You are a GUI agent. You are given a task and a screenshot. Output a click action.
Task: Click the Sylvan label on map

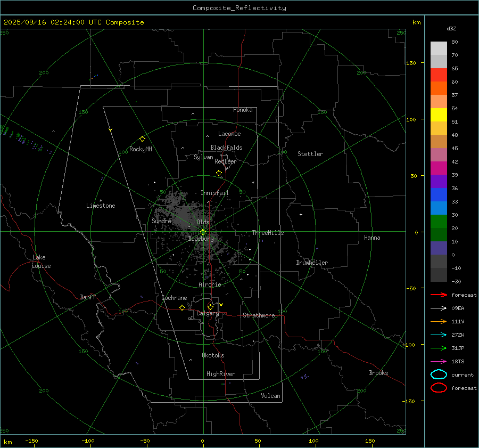coord(203,157)
